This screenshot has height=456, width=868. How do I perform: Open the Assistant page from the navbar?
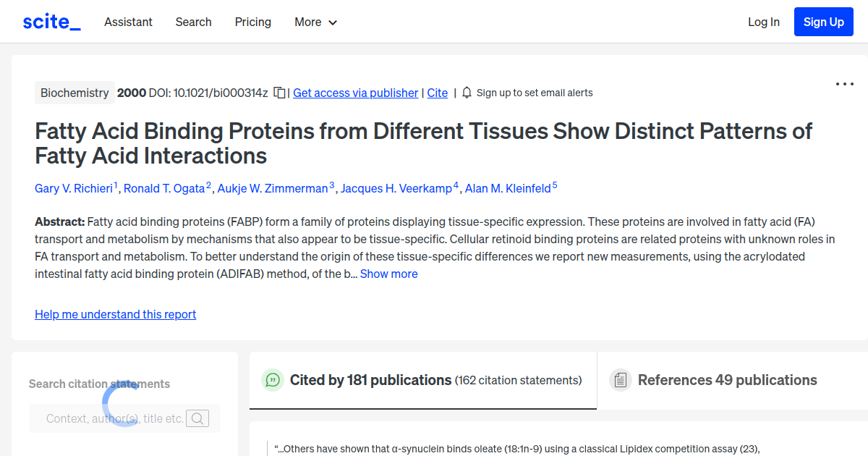128,22
